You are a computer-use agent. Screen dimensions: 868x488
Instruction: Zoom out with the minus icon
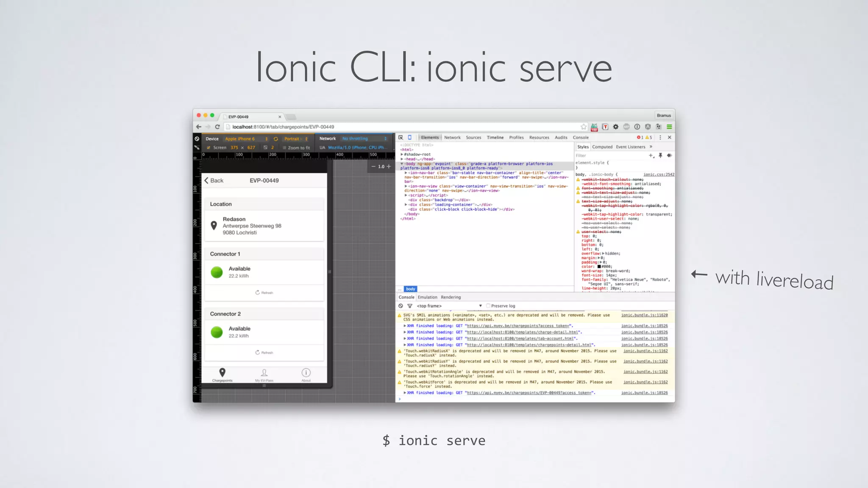click(x=373, y=166)
